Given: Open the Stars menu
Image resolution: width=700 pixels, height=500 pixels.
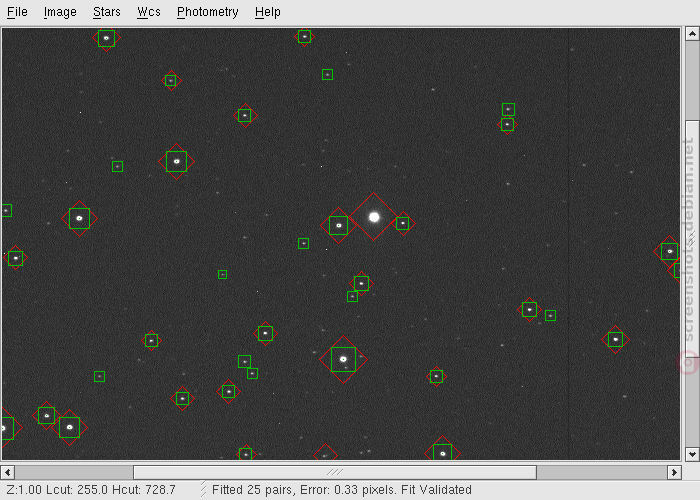Looking at the screenshot, I should 107,12.
